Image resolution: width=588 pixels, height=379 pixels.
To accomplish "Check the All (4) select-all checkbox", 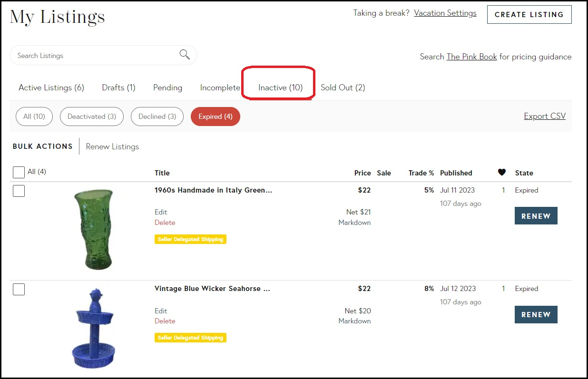I will tap(19, 172).
